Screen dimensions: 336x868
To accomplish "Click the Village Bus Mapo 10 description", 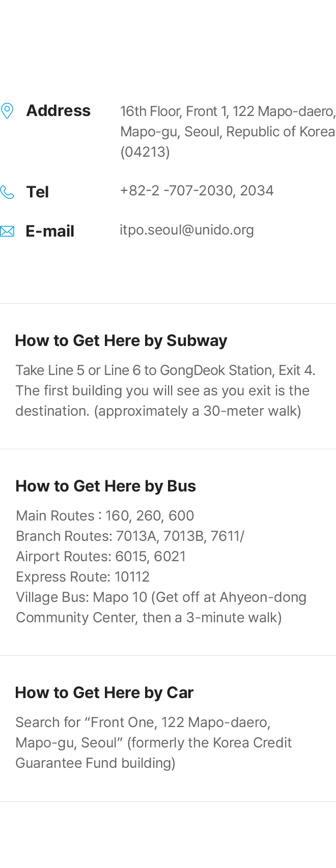I will [161, 607].
